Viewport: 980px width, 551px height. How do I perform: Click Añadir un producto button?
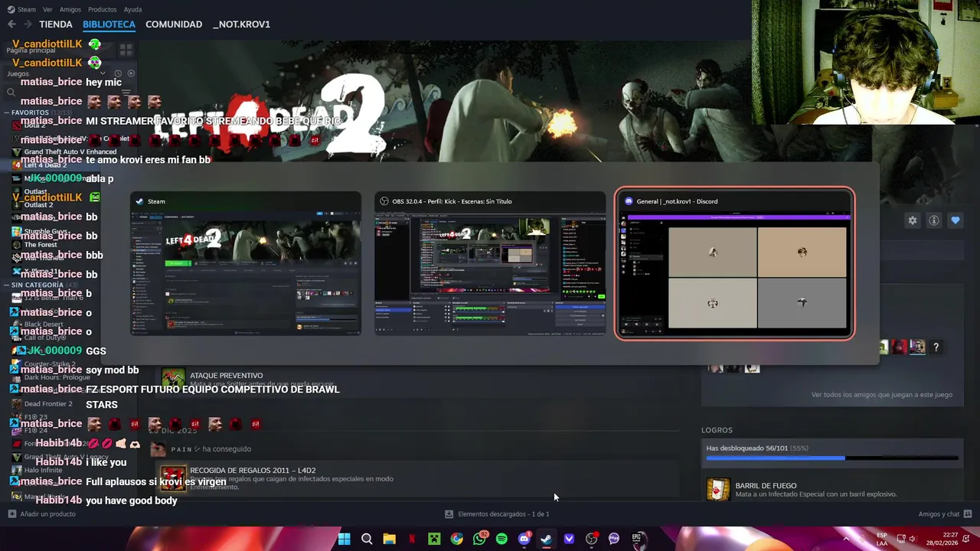[x=41, y=514]
